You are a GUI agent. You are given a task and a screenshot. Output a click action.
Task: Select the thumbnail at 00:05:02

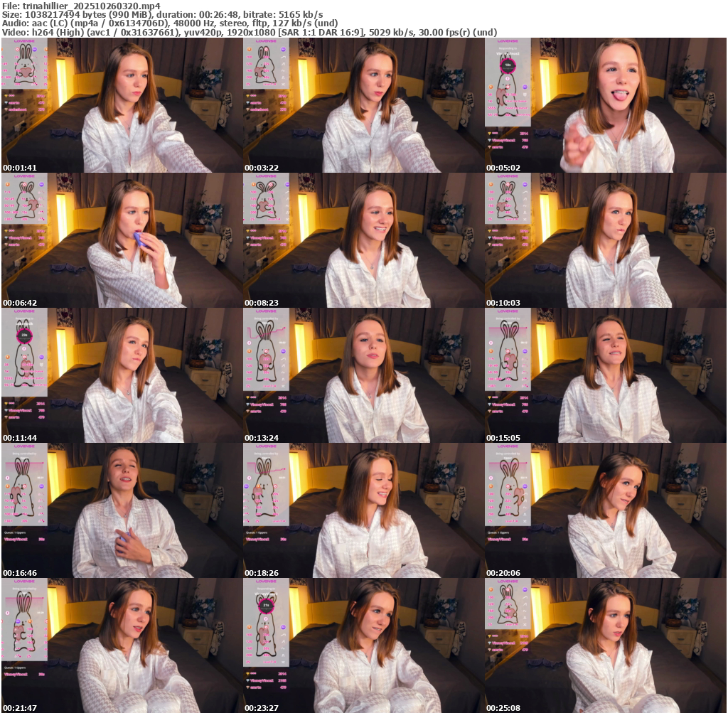coord(606,105)
